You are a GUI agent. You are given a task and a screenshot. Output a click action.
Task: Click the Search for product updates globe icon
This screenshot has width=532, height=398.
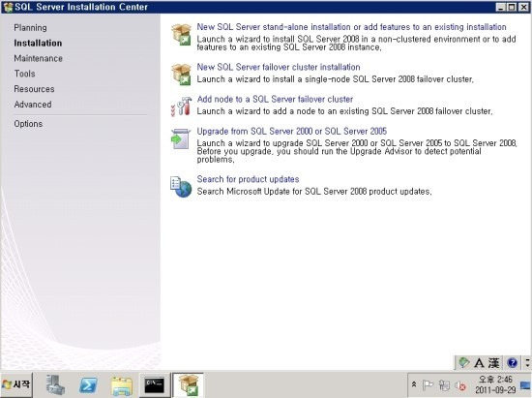click(181, 187)
